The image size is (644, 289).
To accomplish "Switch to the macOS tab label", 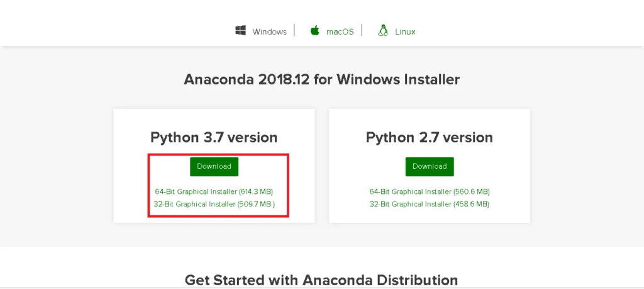I will coord(340,31).
